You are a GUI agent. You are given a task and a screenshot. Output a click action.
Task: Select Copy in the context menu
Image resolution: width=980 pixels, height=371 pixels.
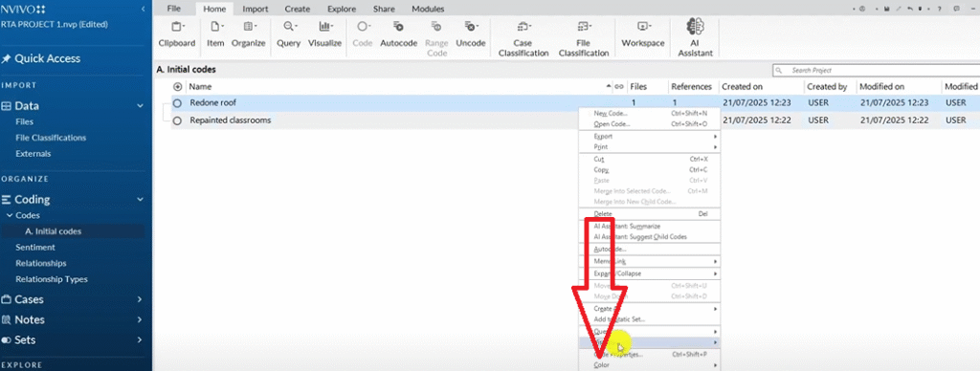[650, 170]
